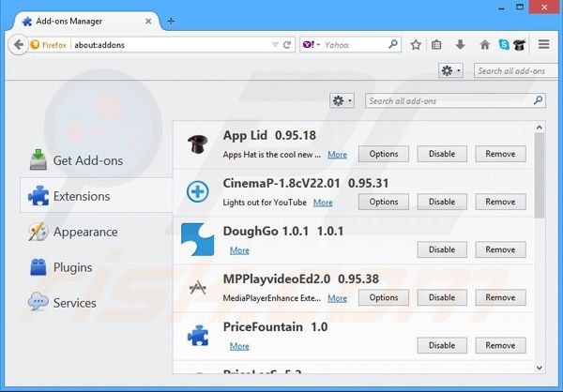Click the extensions list scrollbar thumb
Image resolution: width=563 pixels, height=392 pixels.
[540, 175]
